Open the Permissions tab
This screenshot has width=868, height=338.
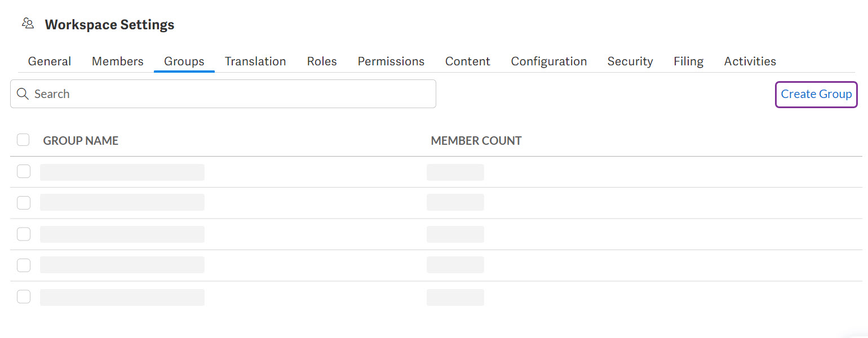(x=391, y=61)
